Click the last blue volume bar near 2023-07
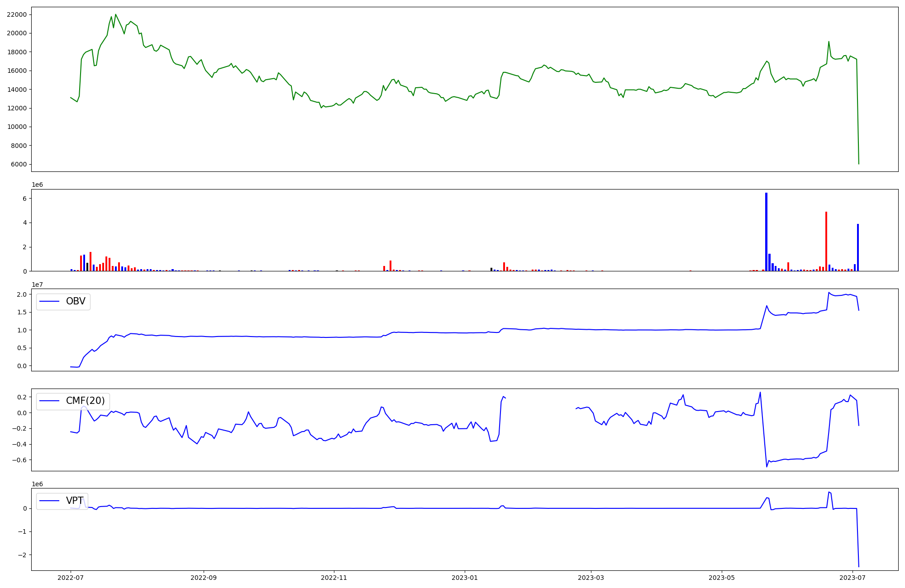The image size is (905, 588). (858, 247)
